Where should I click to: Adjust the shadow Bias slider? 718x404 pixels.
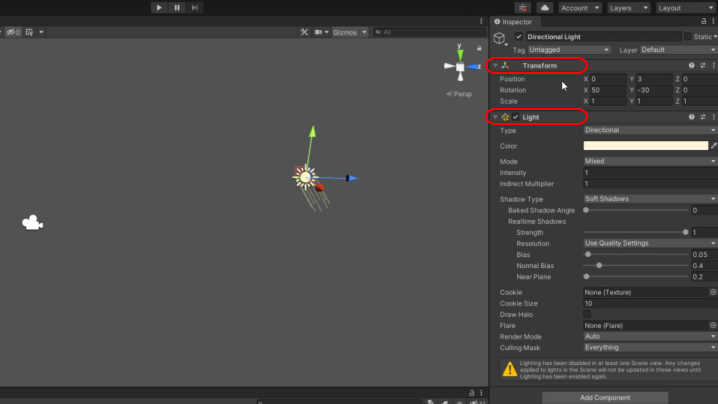[636, 254]
